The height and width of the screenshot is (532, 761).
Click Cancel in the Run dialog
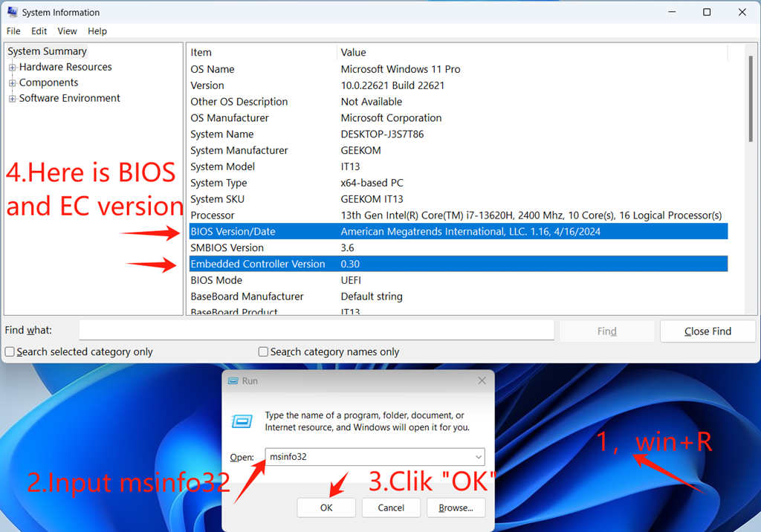pos(391,507)
